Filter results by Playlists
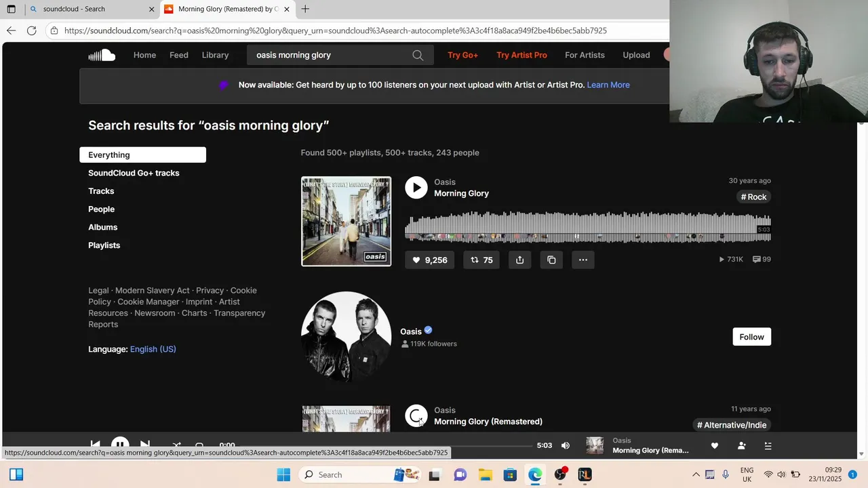This screenshot has width=868, height=488. pyautogui.click(x=104, y=245)
